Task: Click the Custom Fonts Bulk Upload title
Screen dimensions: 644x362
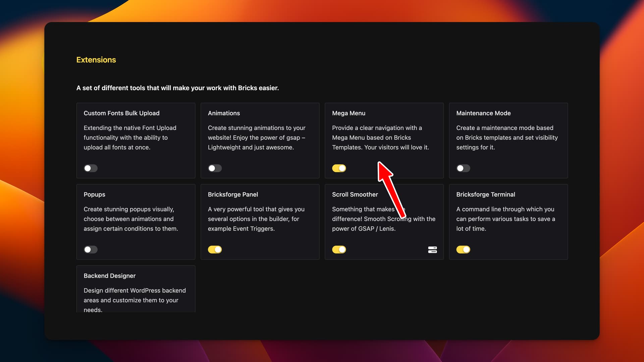Action: click(121, 113)
